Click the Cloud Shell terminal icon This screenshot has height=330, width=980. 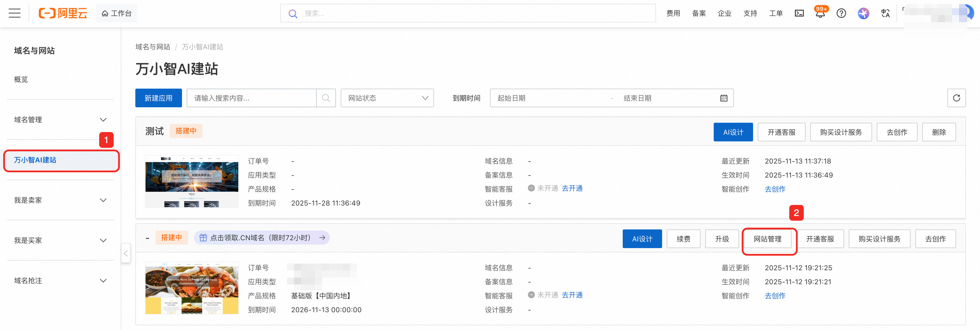pos(799,13)
